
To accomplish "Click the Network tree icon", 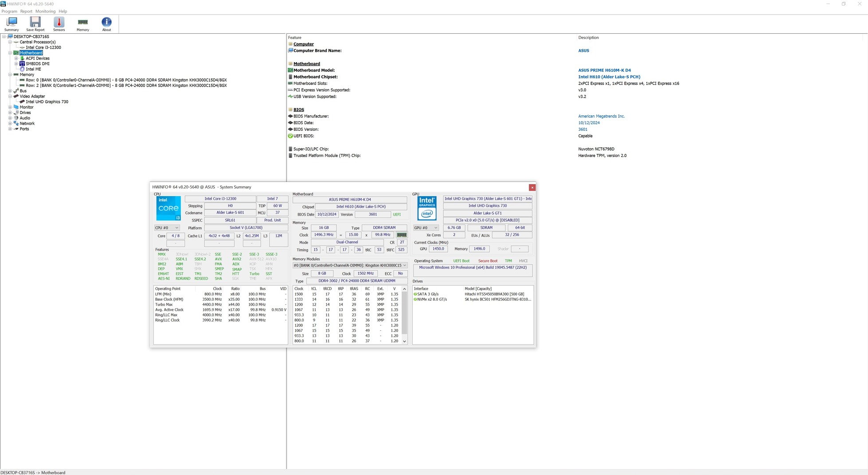I will click(16, 123).
